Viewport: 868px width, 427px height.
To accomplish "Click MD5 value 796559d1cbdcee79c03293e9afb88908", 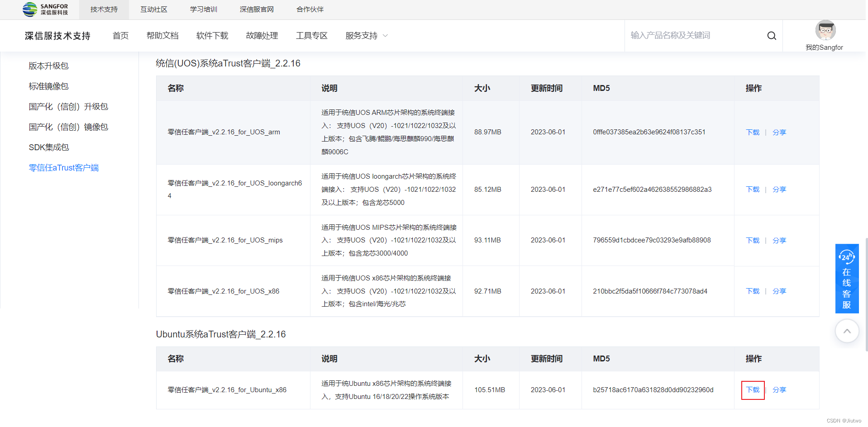I will 652,240.
